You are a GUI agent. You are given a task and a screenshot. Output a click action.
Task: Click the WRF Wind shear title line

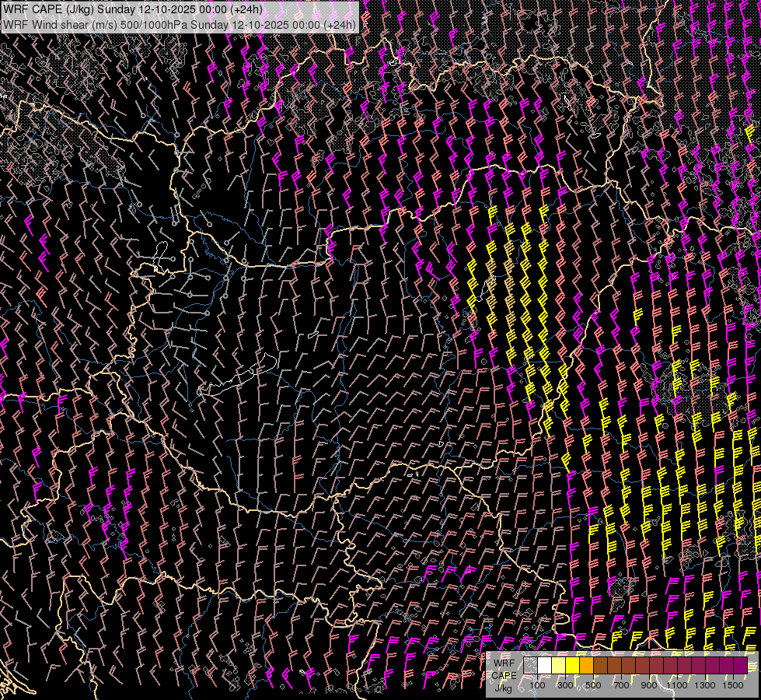(x=179, y=24)
